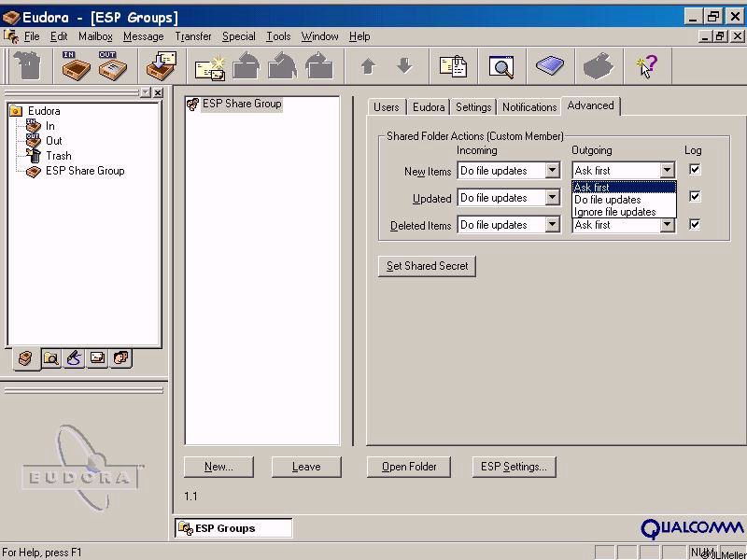Select 'Ask first' in the open list
The height and width of the screenshot is (560, 747).
point(624,188)
